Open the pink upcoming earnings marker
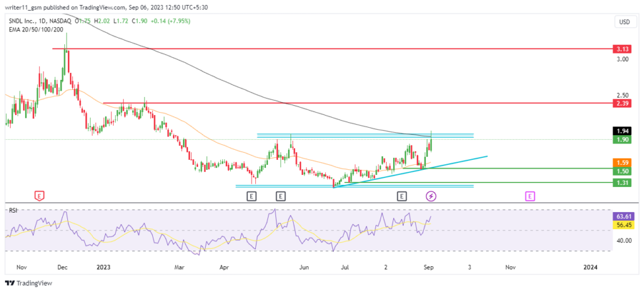This screenshot has height=292, width=644. coord(530,196)
